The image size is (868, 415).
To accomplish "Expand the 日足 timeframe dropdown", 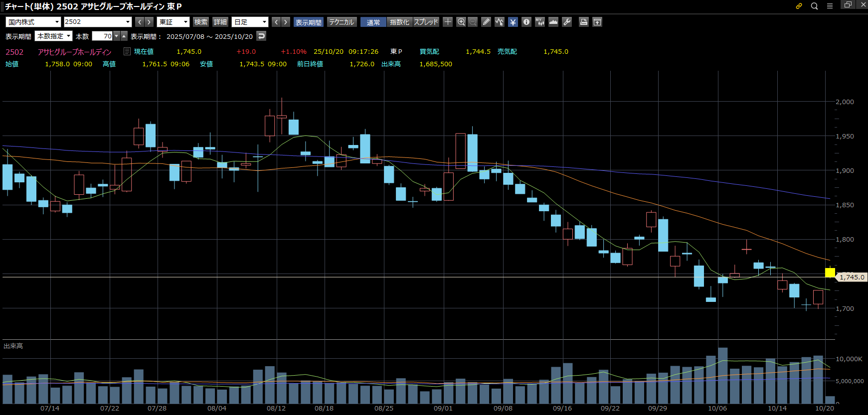I will click(x=250, y=22).
